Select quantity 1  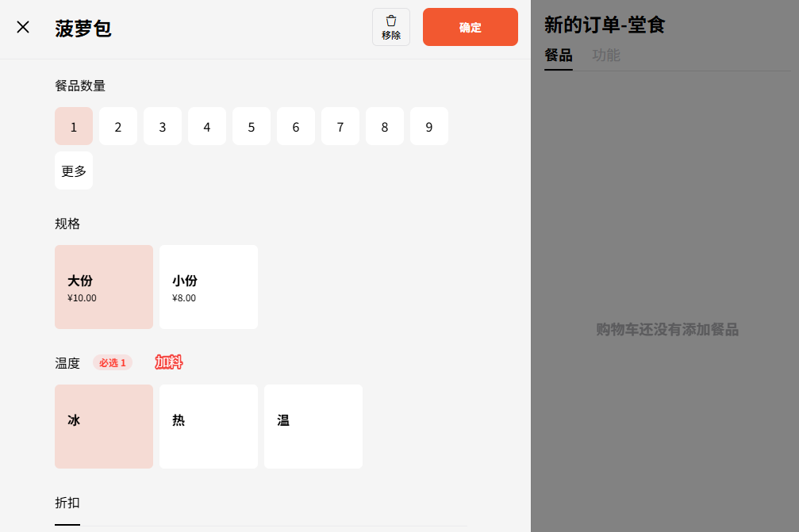click(74, 126)
